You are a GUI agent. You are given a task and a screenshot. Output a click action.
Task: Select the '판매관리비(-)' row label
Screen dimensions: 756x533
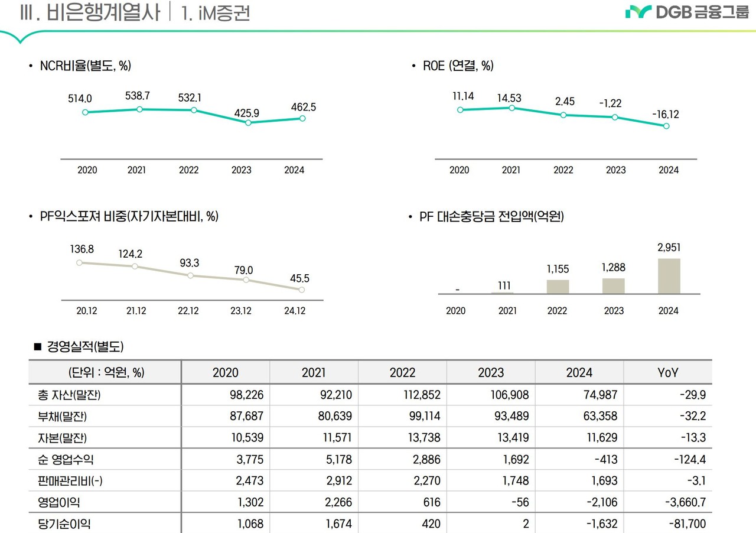coord(70,480)
